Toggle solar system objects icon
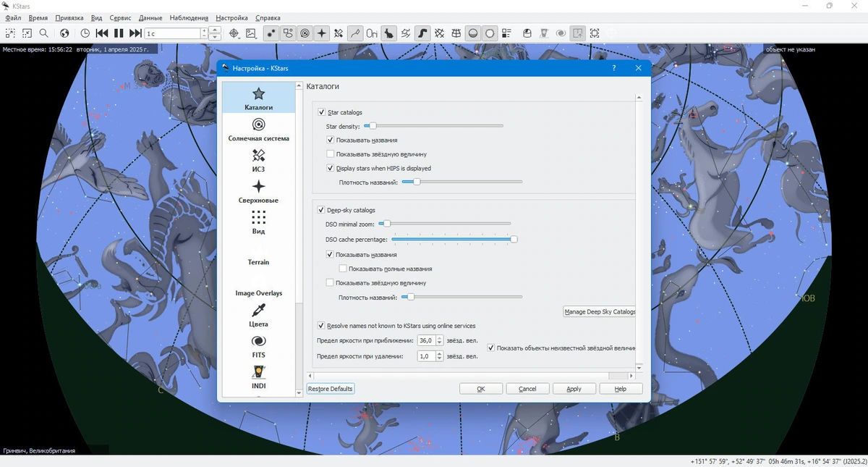Screen dimensions: 868x467 (305, 33)
